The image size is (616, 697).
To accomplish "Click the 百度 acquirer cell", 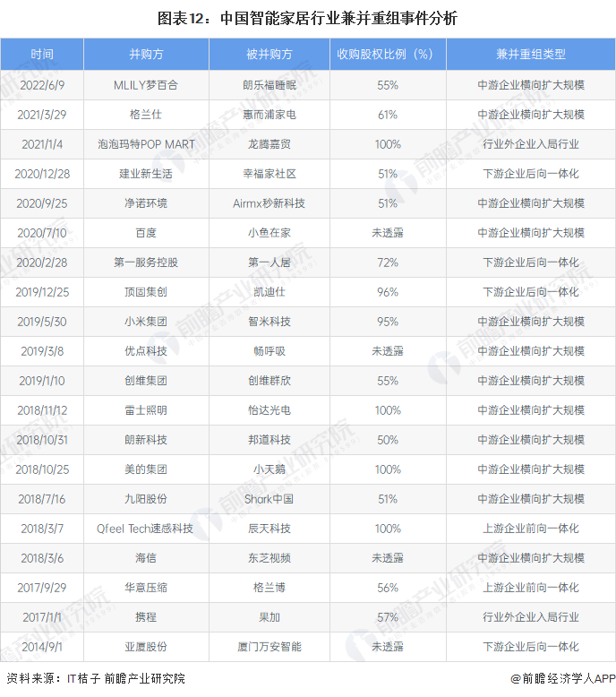I will click(146, 233).
